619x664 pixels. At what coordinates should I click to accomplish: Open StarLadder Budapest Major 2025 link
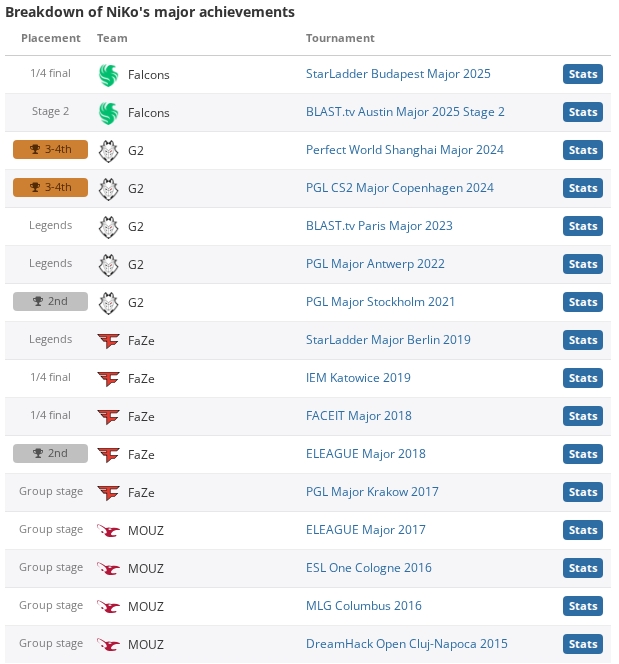(x=398, y=74)
